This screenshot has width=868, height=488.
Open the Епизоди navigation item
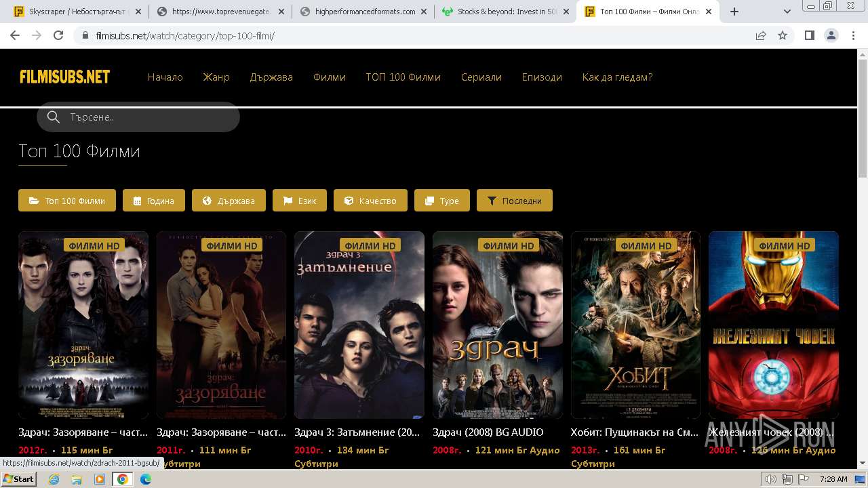(542, 77)
